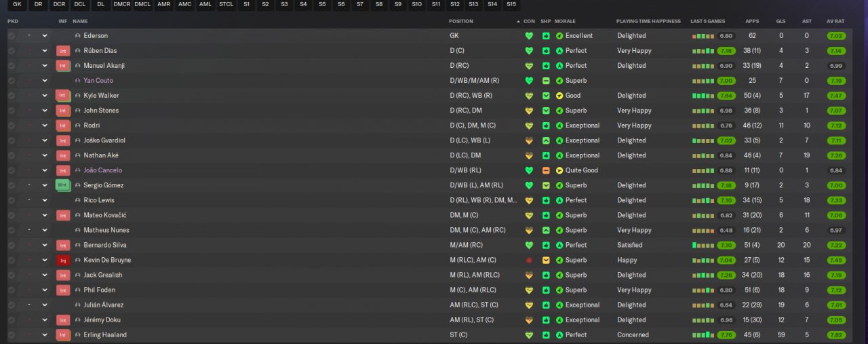Select the DMCL position tab
This screenshot has width=868, height=344.
click(x=142, y=4)
